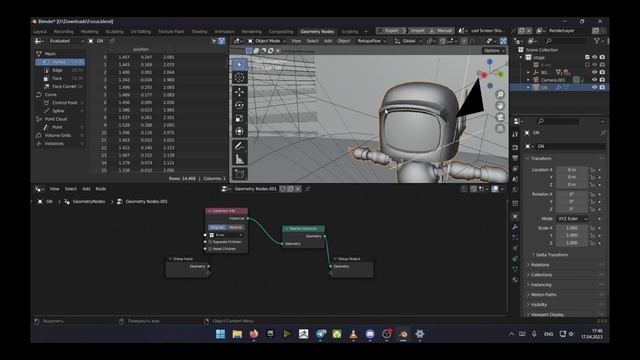Image resolution: width=640 pixels, height=360 pixels.
Task: Click the green Y axis on navigation gizmo
Action: 500,74
